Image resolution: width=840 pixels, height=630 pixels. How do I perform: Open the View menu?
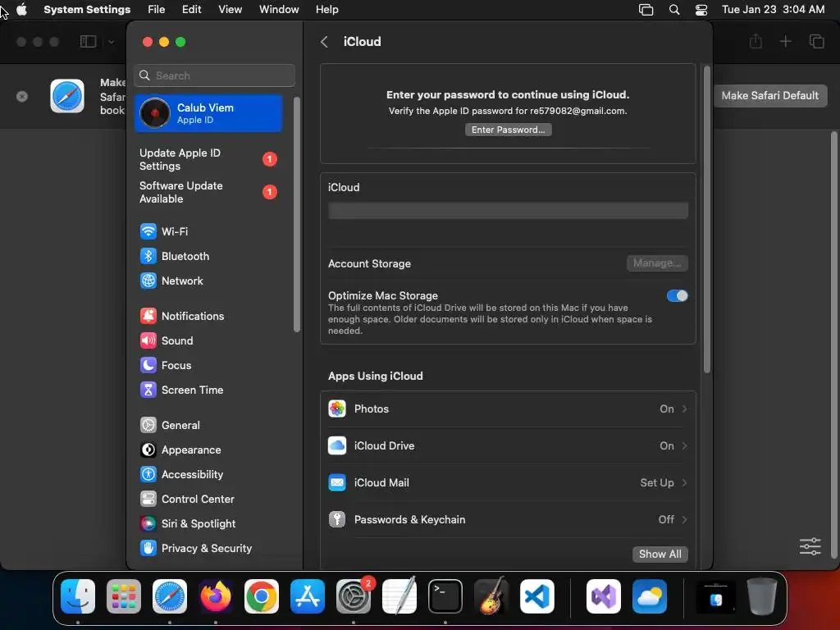(x=230, y=10)
